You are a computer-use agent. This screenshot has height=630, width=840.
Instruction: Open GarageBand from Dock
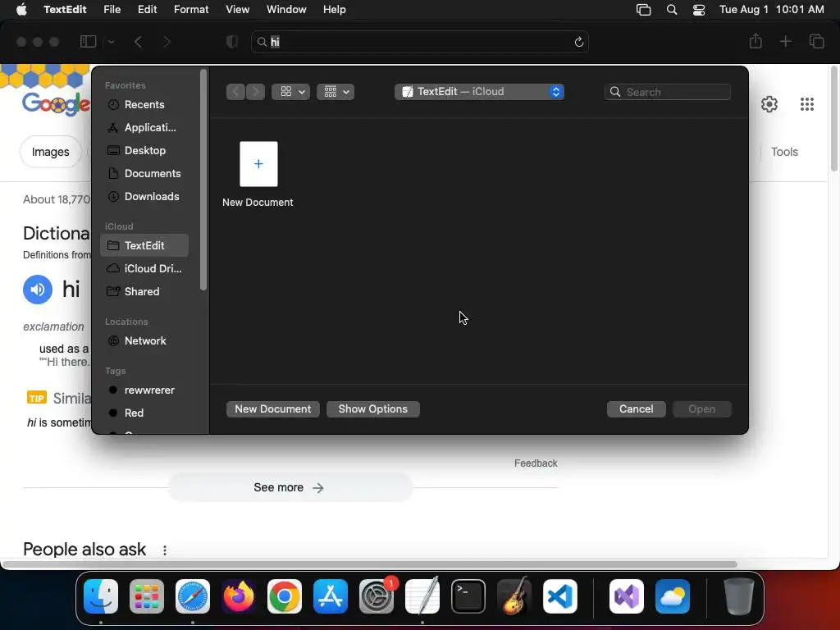coord(514,596)
